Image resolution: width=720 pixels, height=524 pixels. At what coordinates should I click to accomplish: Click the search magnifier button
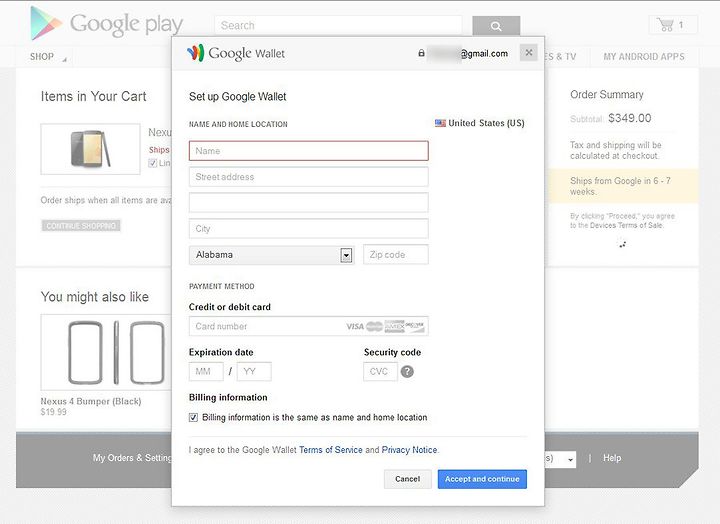tap(496, 26)
